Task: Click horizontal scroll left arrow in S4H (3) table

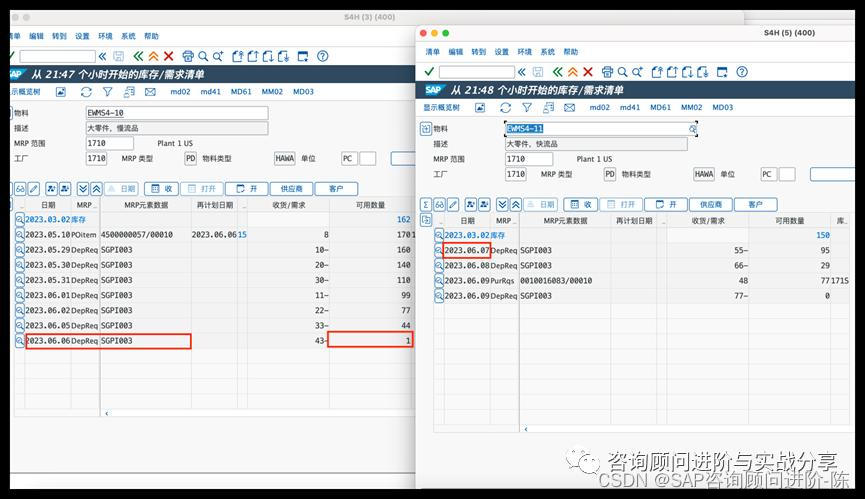Action: 106,413
